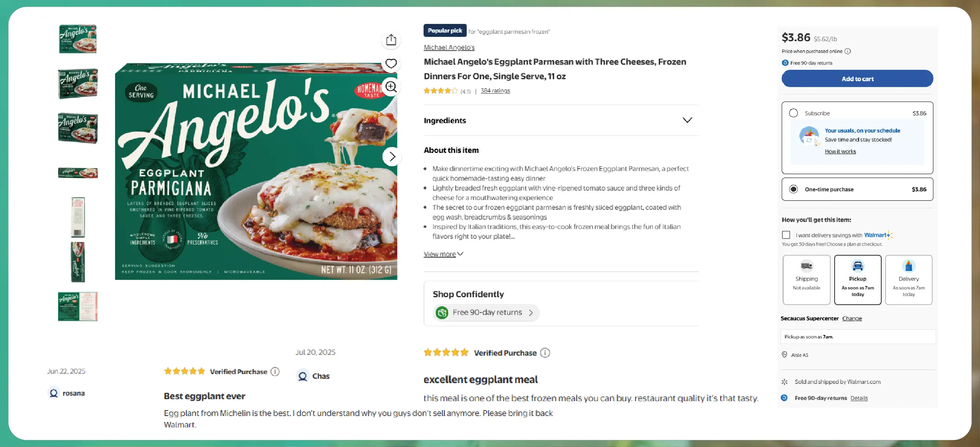This screenshot has width=980, height=447.
Task: Expand the Ingredients section
Action: click(x=687, y=120)
